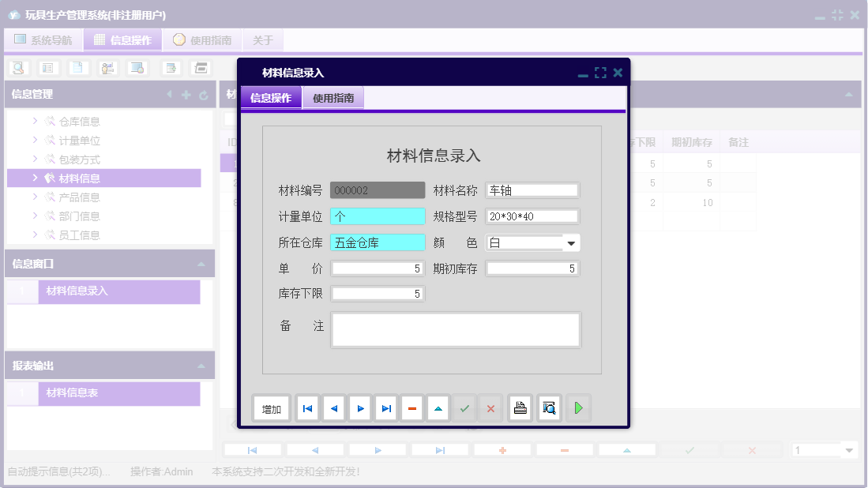Image resolution: width=868 pixels, height=488 pixels.
Task: Click the plus icon on the 信息管理 panel header
Action: (x=185, y=94)
